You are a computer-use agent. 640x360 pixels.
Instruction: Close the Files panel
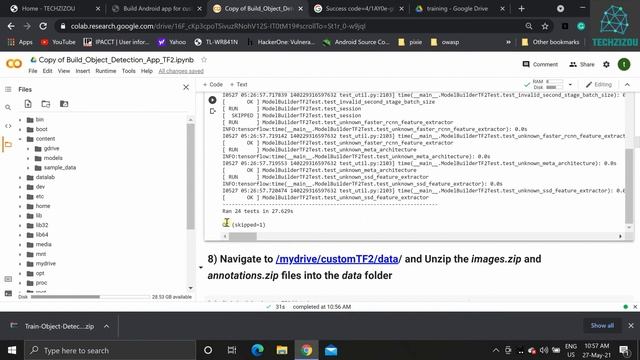(186, 87)
